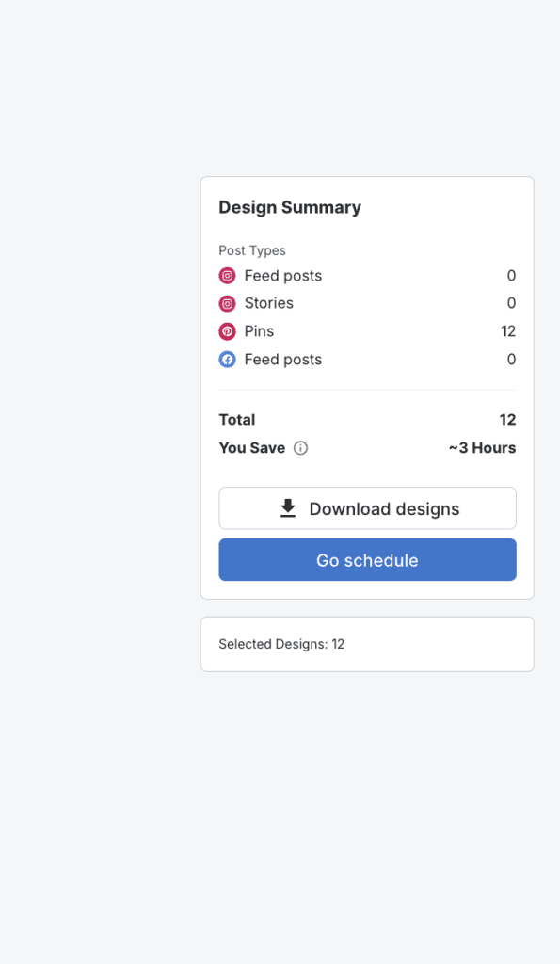Viewport: 560px width, 964px height.
Task: Select the Total count showing 12
Action: pos(507,420)
